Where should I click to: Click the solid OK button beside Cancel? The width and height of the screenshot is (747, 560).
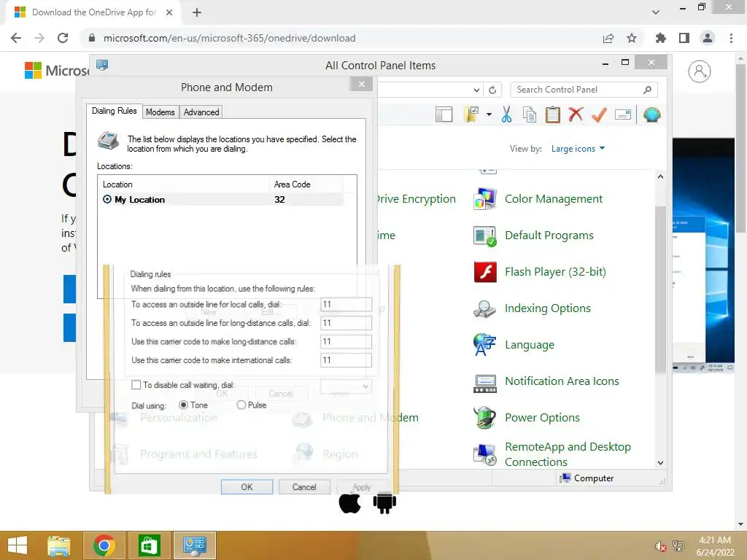(247, 486)
